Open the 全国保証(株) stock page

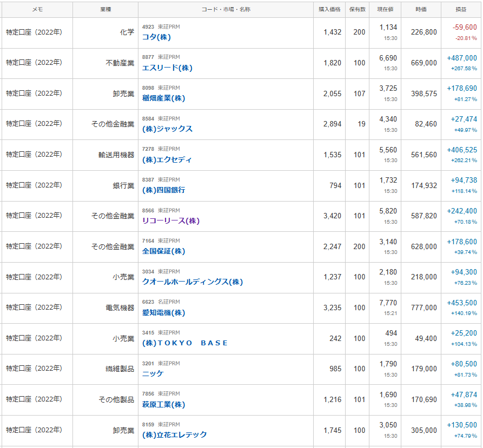[x=163, y=251]
